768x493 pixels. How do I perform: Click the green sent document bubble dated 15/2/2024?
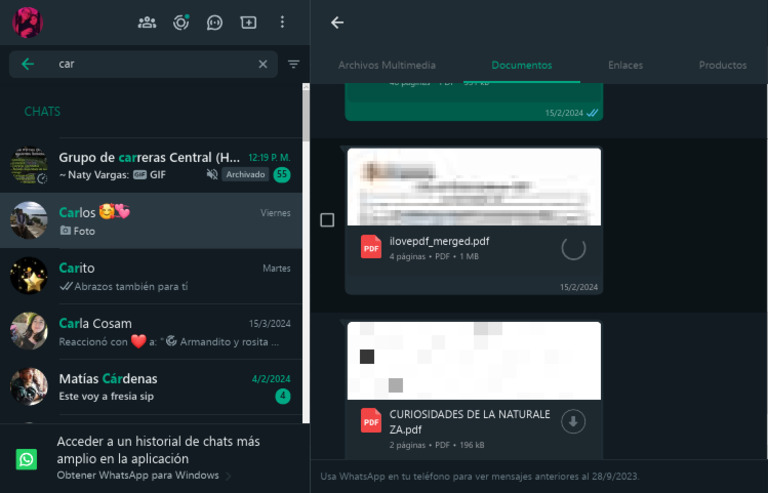click(474, 101)
